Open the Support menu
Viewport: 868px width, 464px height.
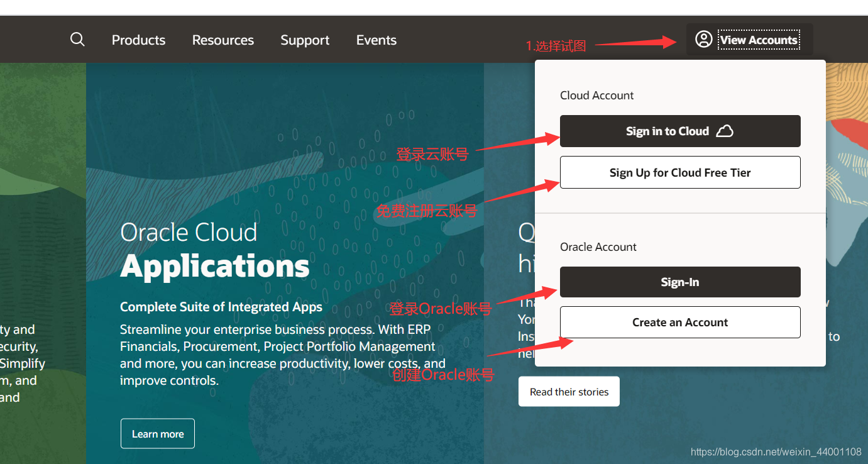pyautogui.click(x=305, y=40)
